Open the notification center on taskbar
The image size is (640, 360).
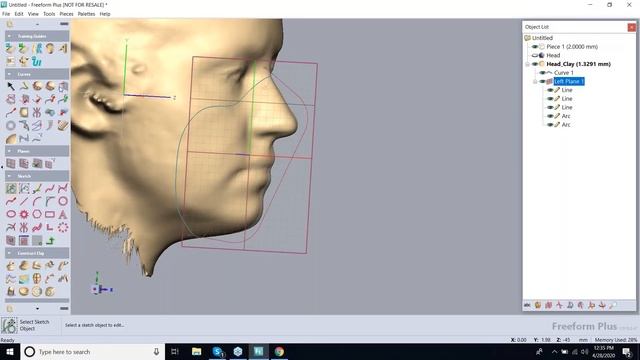627,351
